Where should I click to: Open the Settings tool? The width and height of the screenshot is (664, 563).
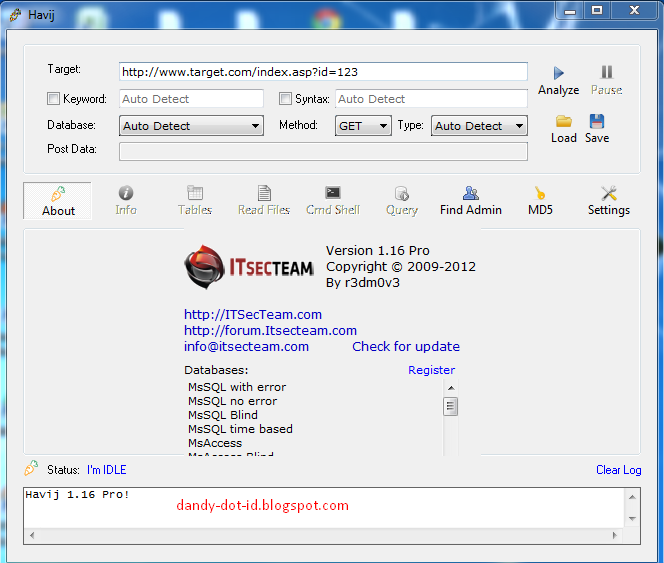[609, 201]
